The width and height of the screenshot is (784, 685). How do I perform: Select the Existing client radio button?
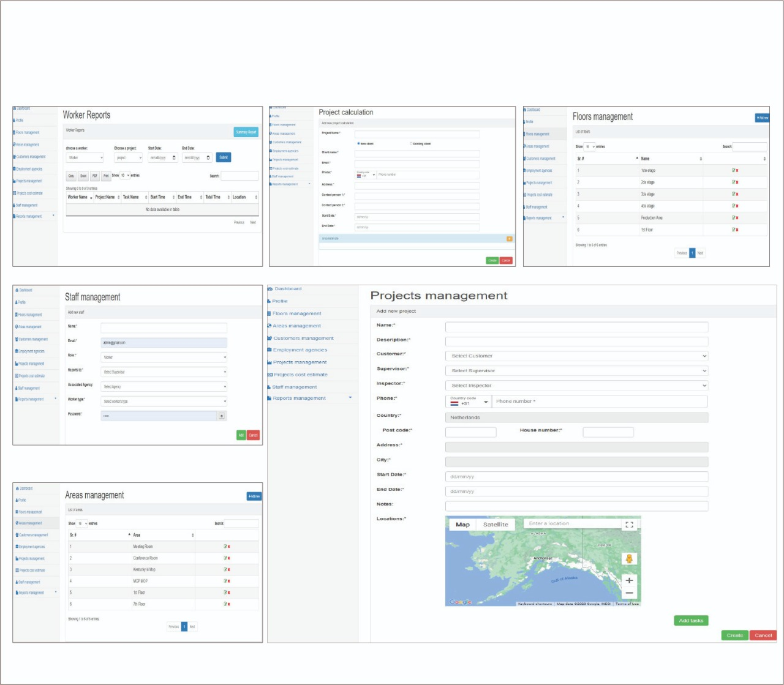[x=411, y=144]
